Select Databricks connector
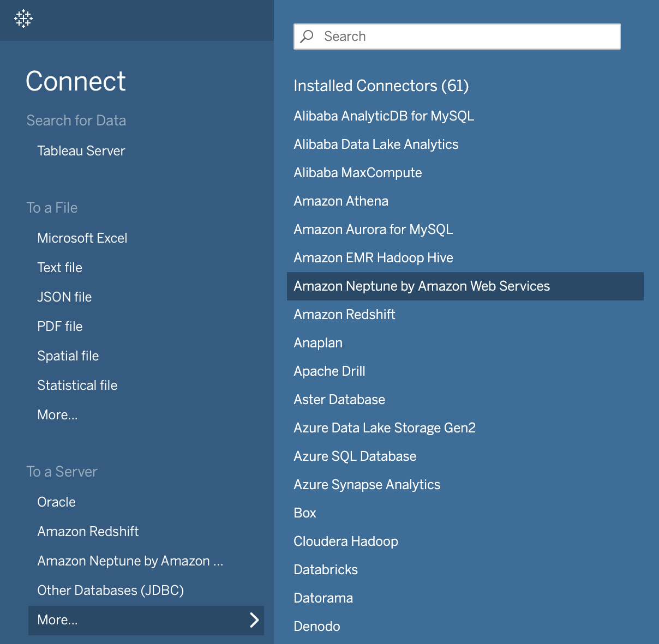The height and width of the screenshot is (644, 659). [326, 570]
